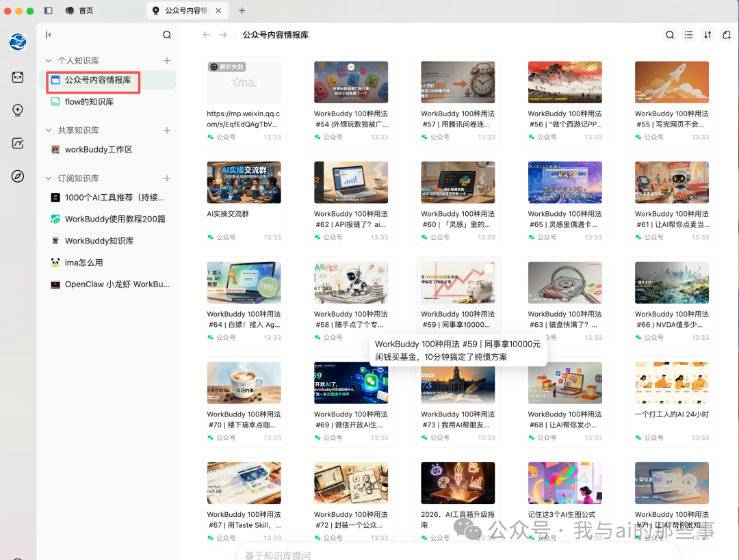Open article #58 随手点了个专 card
The height and width of the screenshot is (560, 739).
click(x=351, y=302)
